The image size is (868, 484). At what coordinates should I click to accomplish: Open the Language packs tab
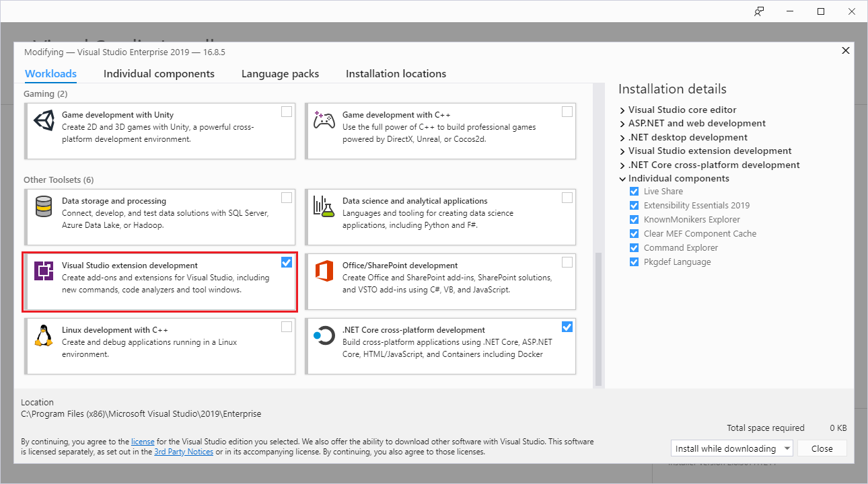(x=280, y=74)
